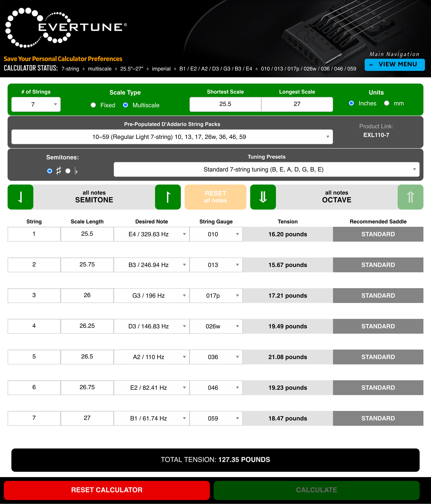
Task: Click string number field for string 1
Action: pos(34,234)
